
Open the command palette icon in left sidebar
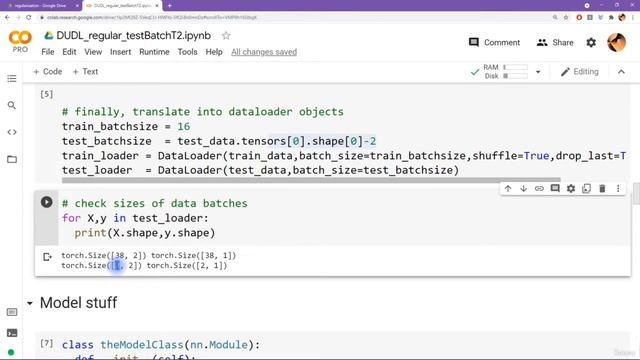coord(12,312)
